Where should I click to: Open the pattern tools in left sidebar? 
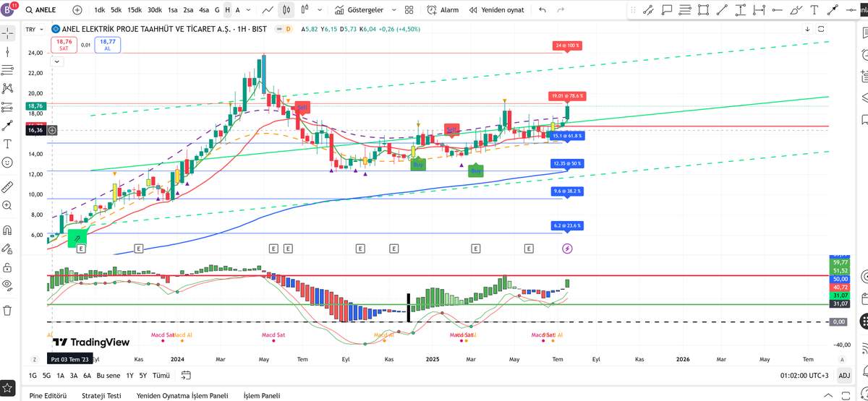8,88
